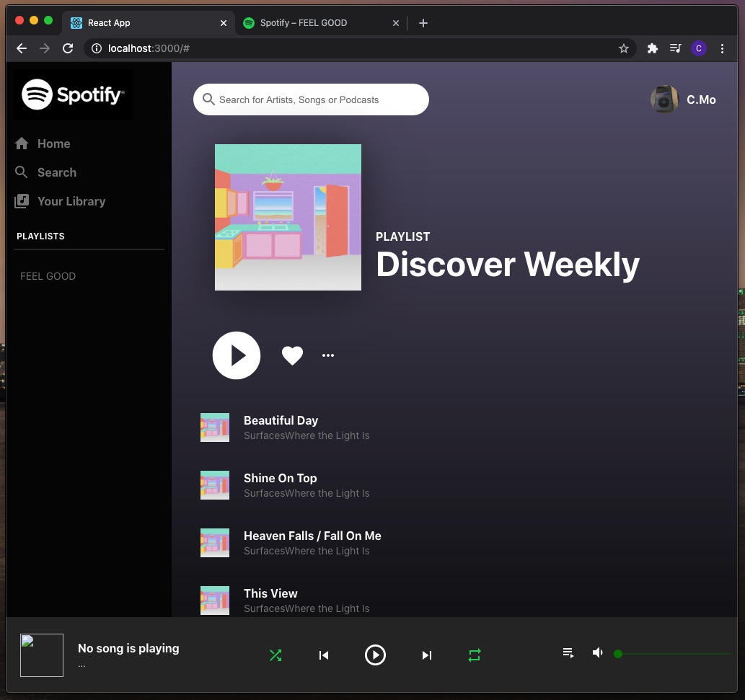Open the browser extensions puzzle icon
745x700 pixels.
(653, 48)
